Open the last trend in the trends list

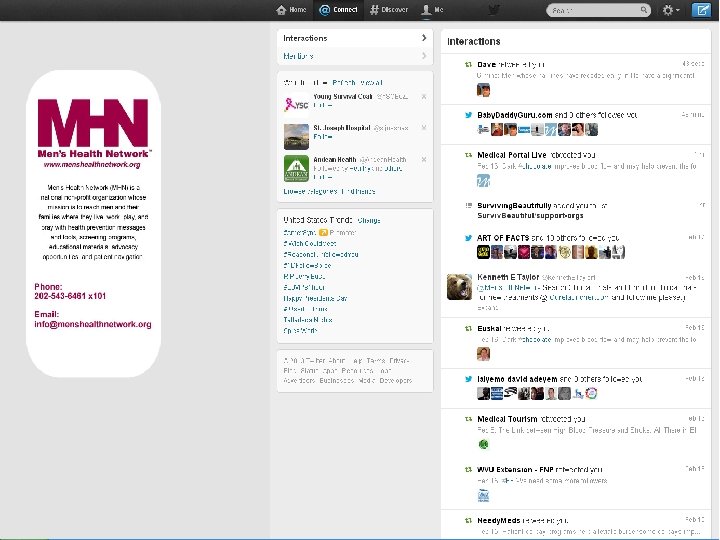pos(300,331)
